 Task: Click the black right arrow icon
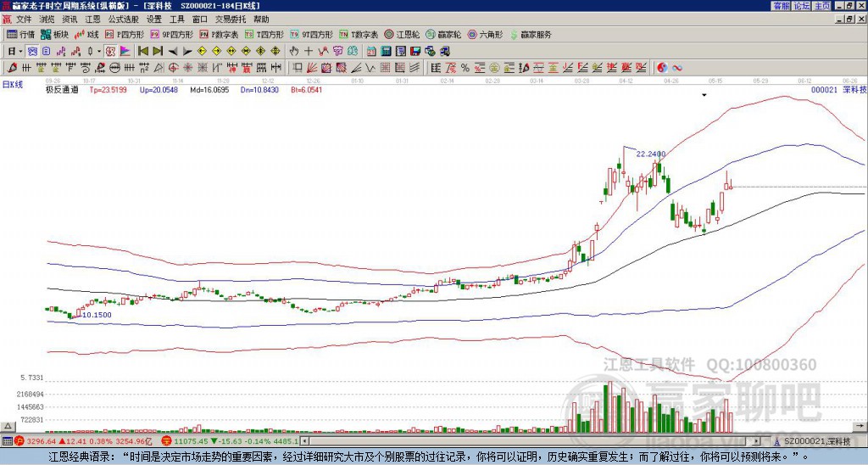187,51
